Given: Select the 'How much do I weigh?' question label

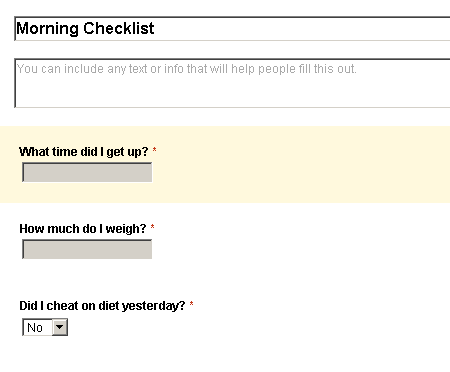Looking at the screenshot, I should click(83, 229).
